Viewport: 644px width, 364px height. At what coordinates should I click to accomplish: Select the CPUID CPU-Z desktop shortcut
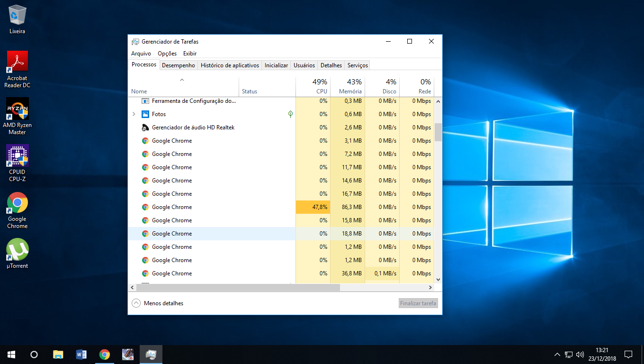point(18,163)
